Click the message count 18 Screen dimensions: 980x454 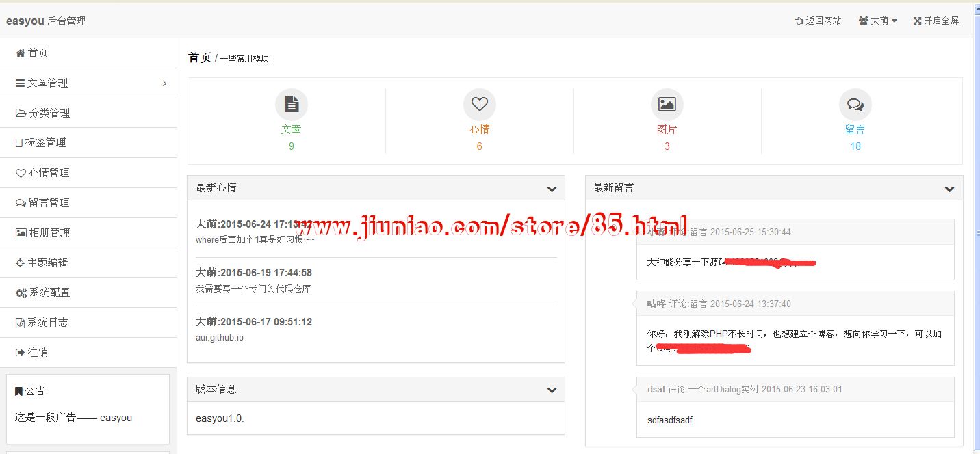[x=855, y=146]
